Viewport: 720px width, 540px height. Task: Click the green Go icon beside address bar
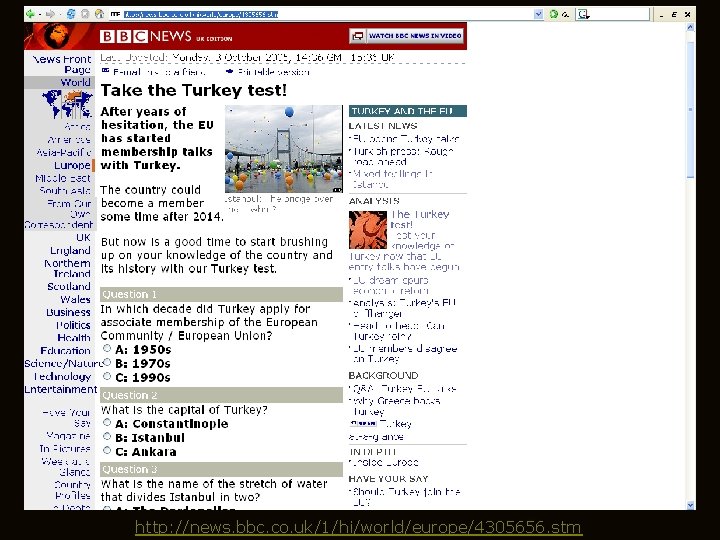(x=554, y=14)
